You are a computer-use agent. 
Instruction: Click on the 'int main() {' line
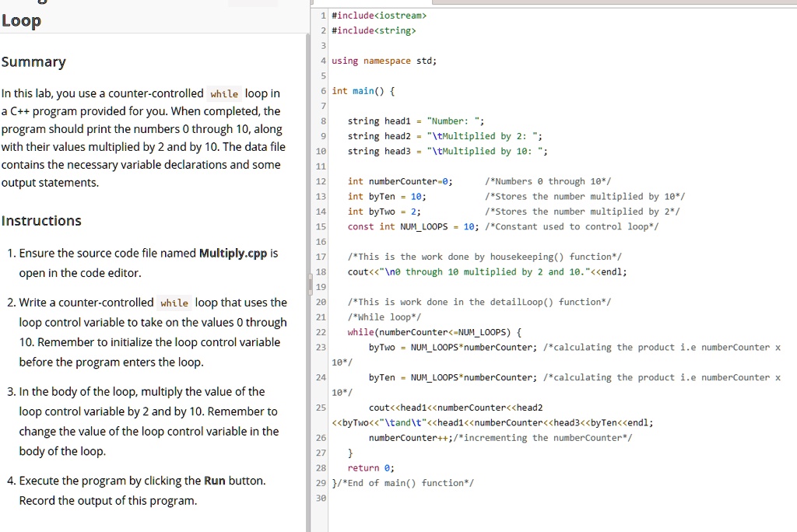point(363,91)
